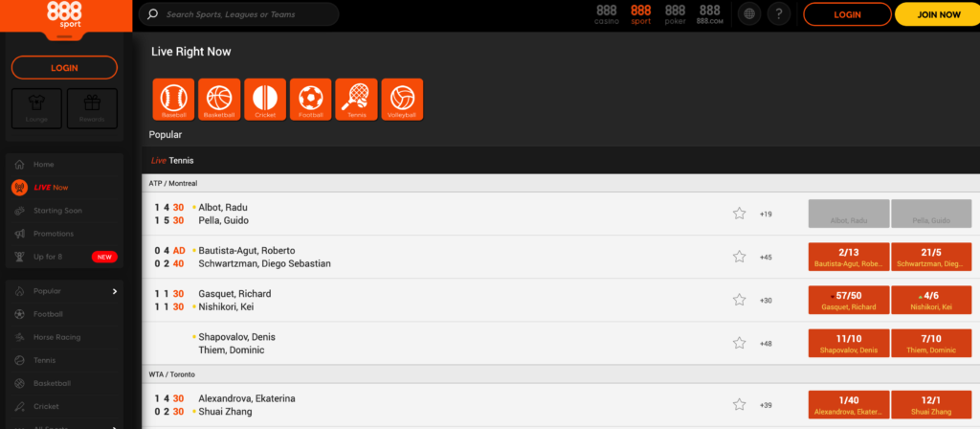
Task: Open Tennis in the sidebar
Action: pos(64,361)
